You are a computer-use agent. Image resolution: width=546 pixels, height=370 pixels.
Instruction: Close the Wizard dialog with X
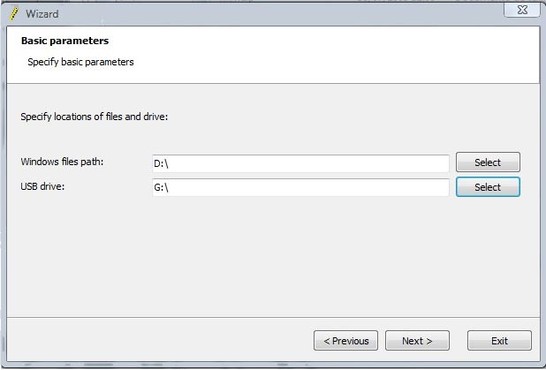522,10
